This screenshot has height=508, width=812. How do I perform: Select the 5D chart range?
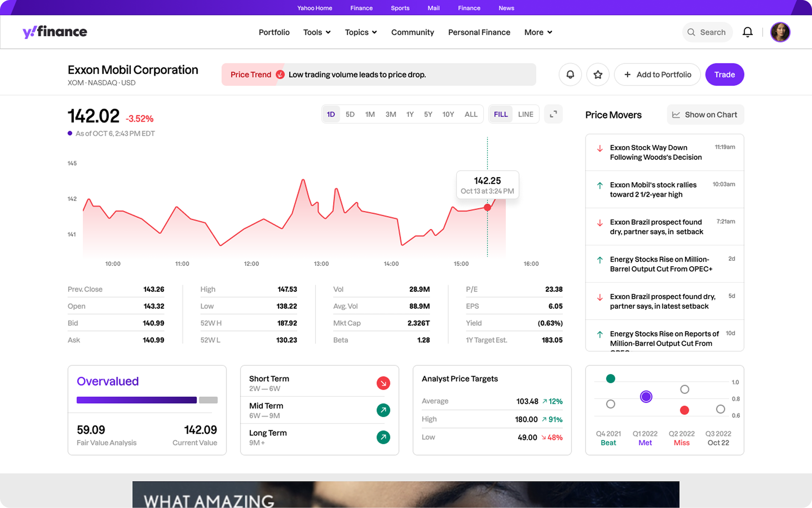[x=350, y=114]
